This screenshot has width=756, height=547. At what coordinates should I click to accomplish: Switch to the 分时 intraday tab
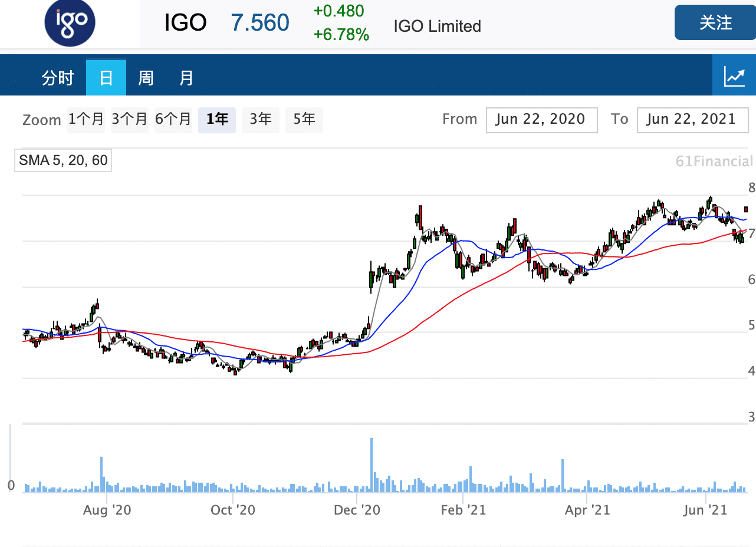click(58, 78)
